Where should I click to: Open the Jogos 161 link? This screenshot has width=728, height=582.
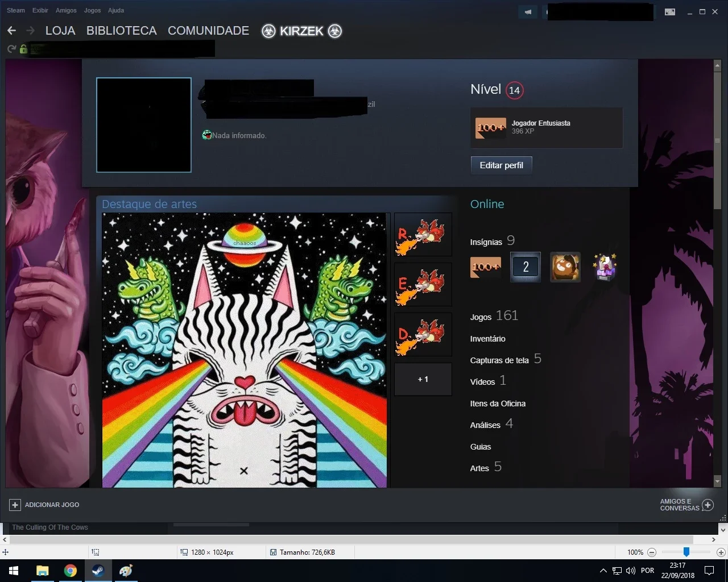[x=494, y=316]
